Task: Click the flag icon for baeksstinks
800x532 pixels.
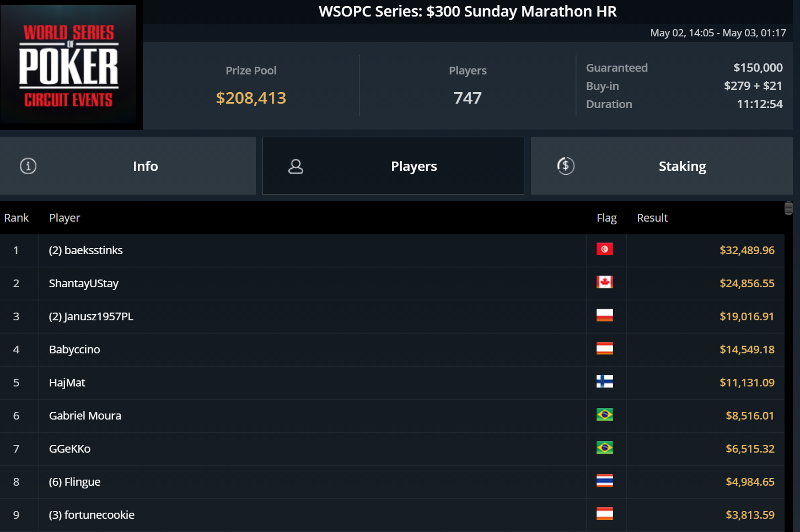Action: (x=604, y=250)
